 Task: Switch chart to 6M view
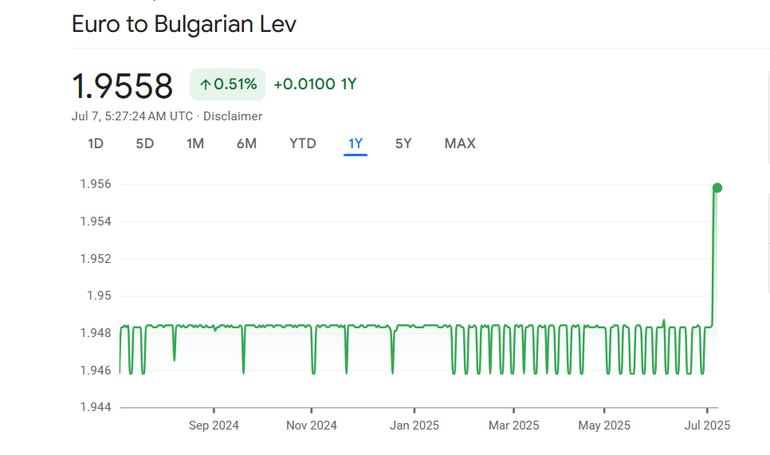pos(247,143)
